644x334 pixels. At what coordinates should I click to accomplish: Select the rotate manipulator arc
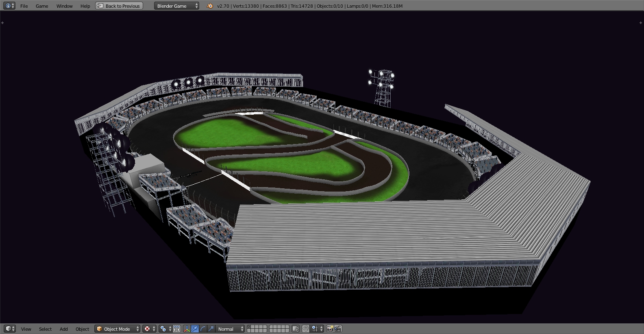(x=203, y=329)
